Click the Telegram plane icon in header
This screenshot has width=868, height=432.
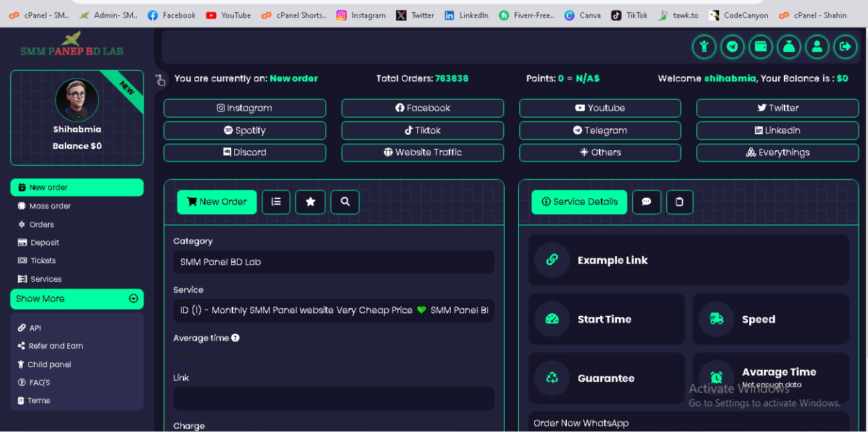(x=732, y=47)
